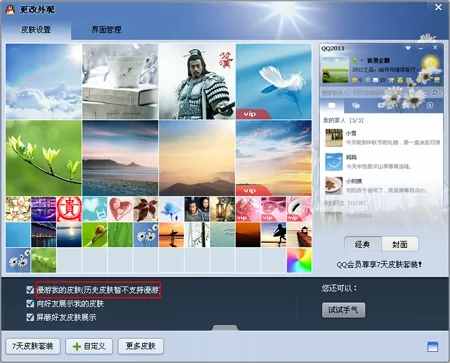Collapse the 我的家人 [3/3] group in preview

pos(343,120)
